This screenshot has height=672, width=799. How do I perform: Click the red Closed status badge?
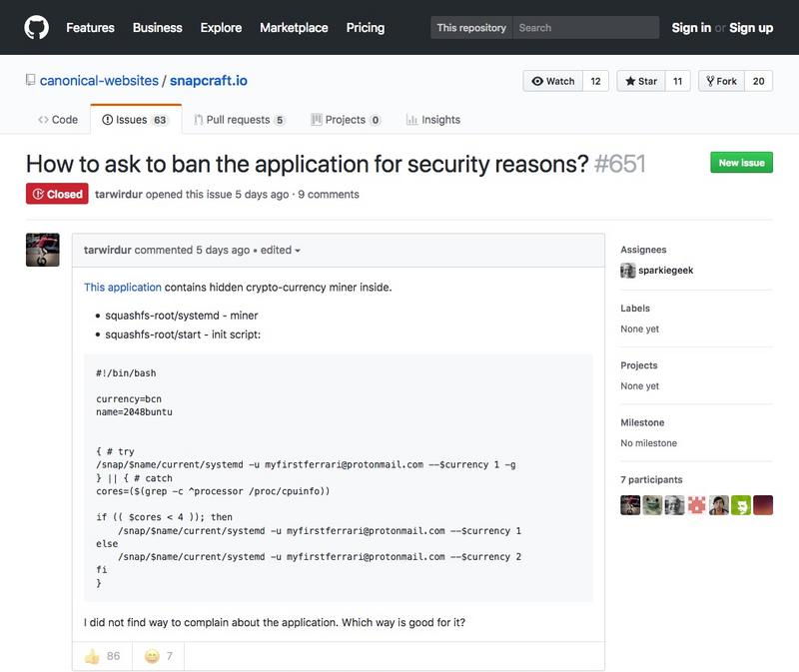(x=57, y=194)
